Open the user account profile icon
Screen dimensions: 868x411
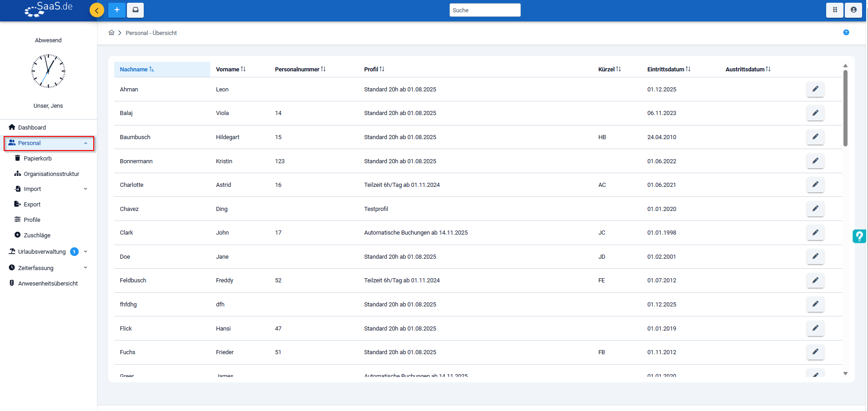[x=853, y=10]
